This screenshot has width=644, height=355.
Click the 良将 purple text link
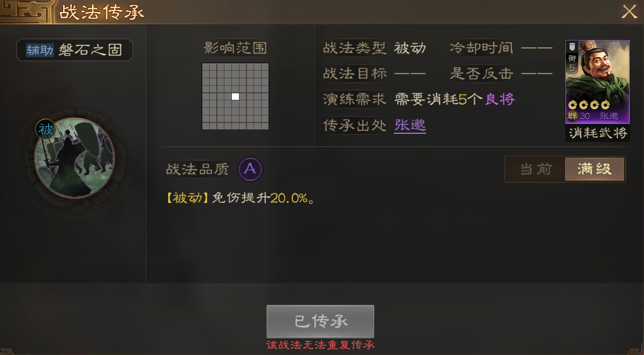point(499,99)
